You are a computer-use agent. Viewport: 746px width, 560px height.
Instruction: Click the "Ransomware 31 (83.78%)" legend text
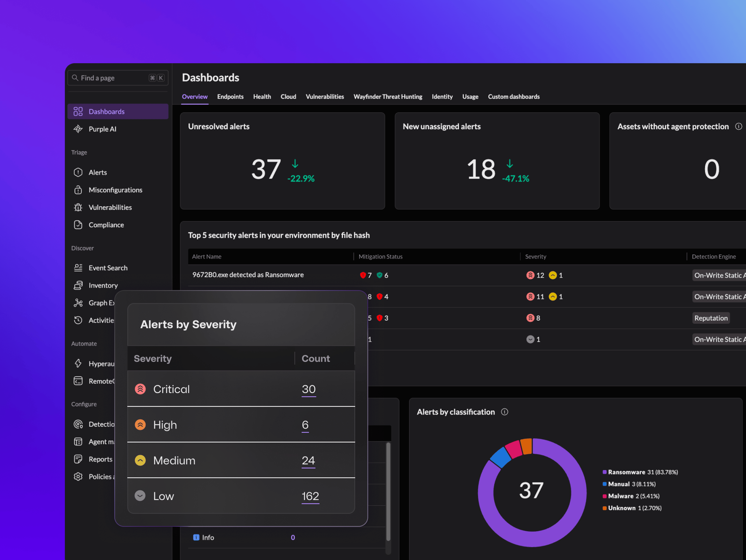tap(643, 473)
